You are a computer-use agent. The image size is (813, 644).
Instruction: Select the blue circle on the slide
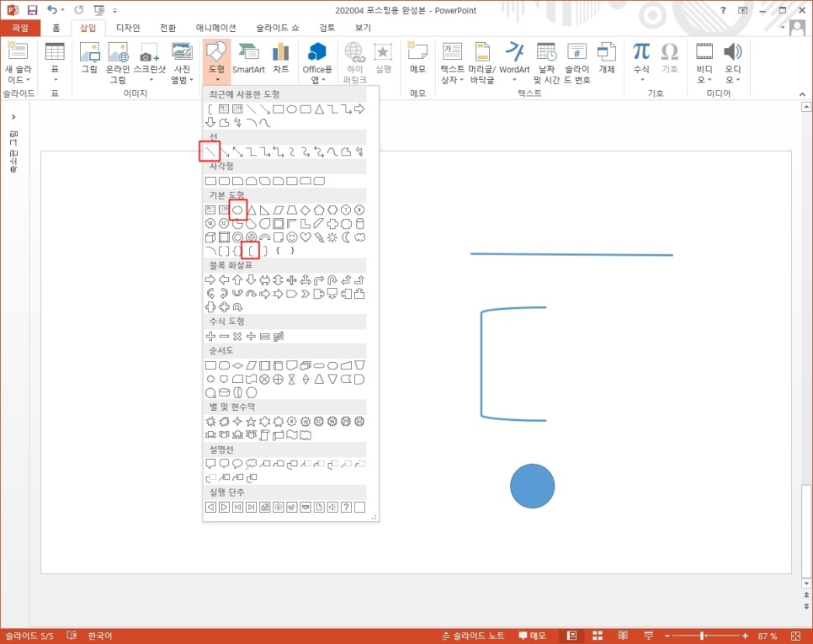click(532, 486)
